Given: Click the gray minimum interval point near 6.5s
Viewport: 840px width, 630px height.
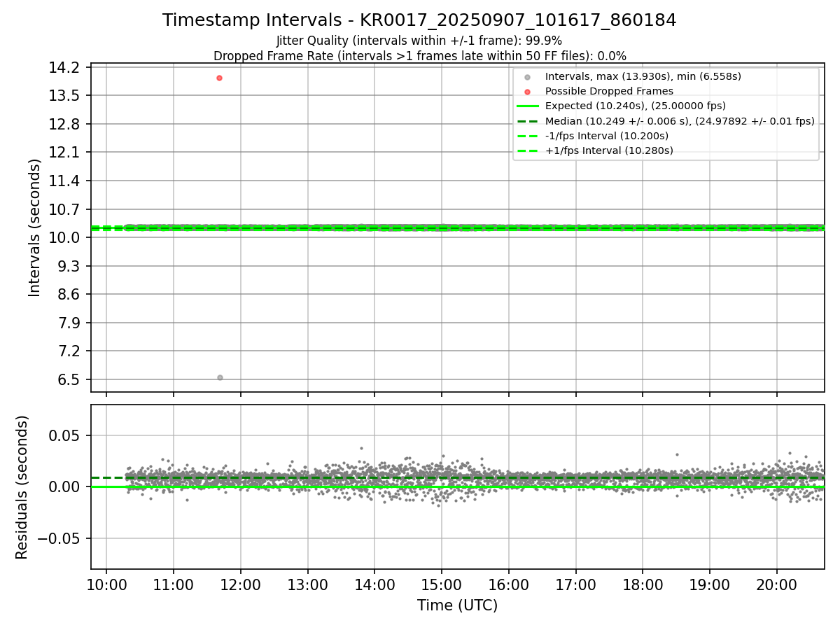Looking at the screenshot, I should click(220, 377).
